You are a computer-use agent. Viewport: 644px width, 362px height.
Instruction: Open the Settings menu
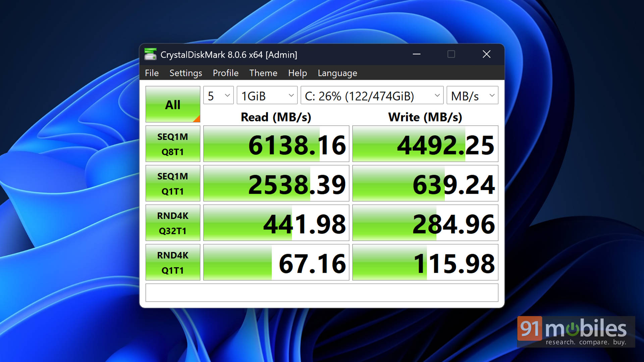[185, 73]
